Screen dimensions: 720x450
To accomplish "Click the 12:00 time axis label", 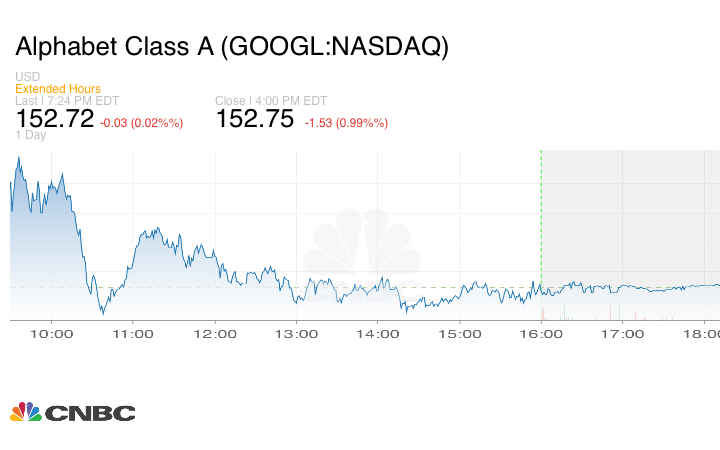I will 214,334.
